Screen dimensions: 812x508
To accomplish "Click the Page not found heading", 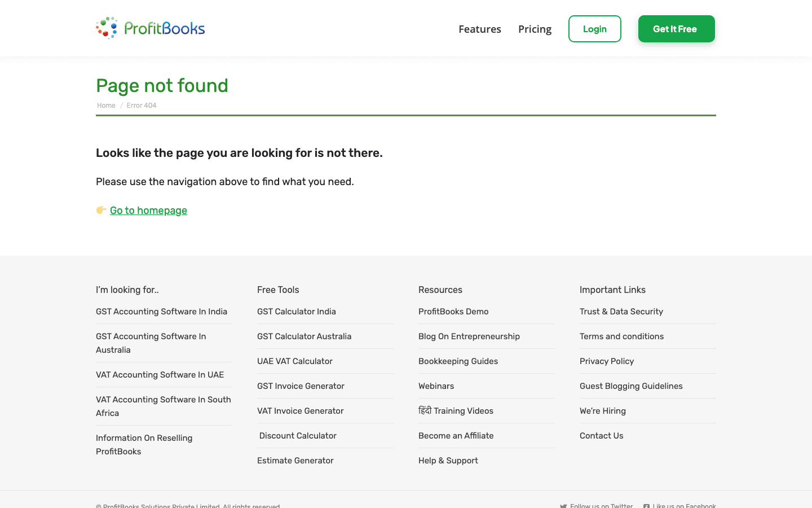I will tap(162, 86).
